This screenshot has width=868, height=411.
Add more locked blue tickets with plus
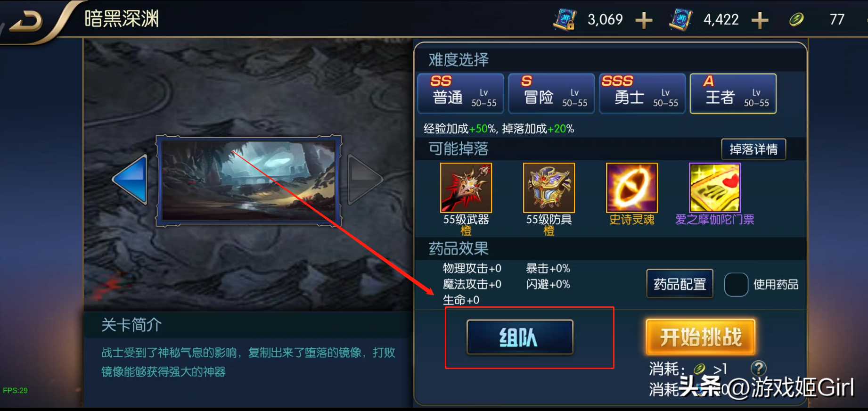pyautogui.click(x=644, y=20)
